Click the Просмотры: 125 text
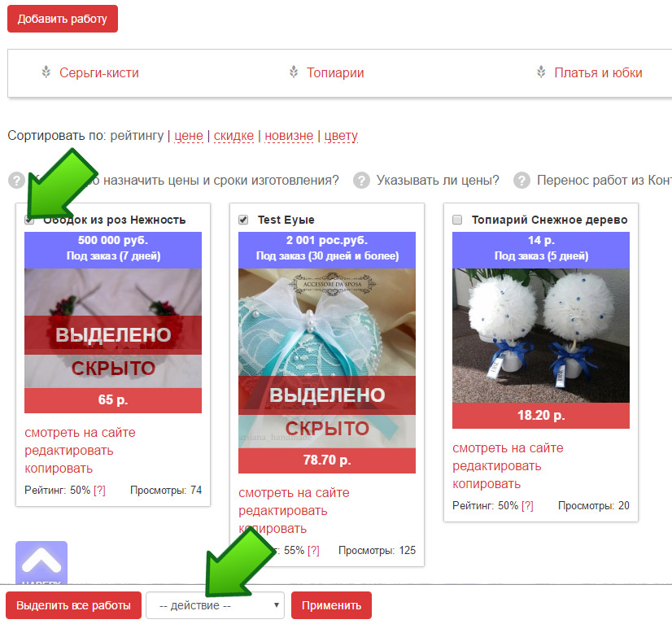This screenshot has height=624, width=672. [377, 551]
